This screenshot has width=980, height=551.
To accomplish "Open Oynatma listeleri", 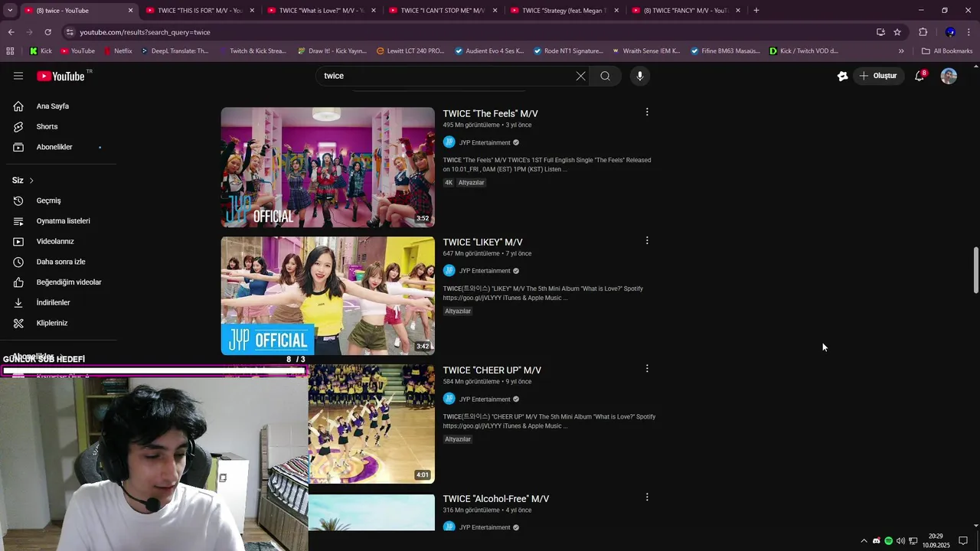I will click(x=61, y=221).
